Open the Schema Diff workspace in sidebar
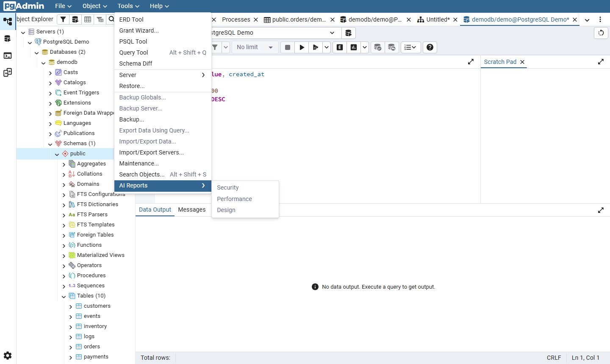The image size is (610, 364). click(8, 72)
